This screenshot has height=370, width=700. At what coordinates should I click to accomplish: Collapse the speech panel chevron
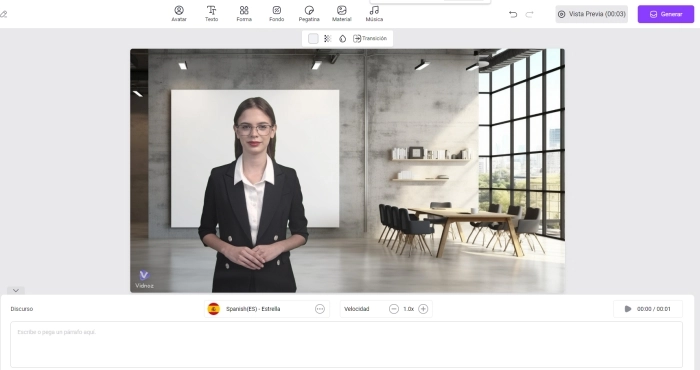coord(16,291)
